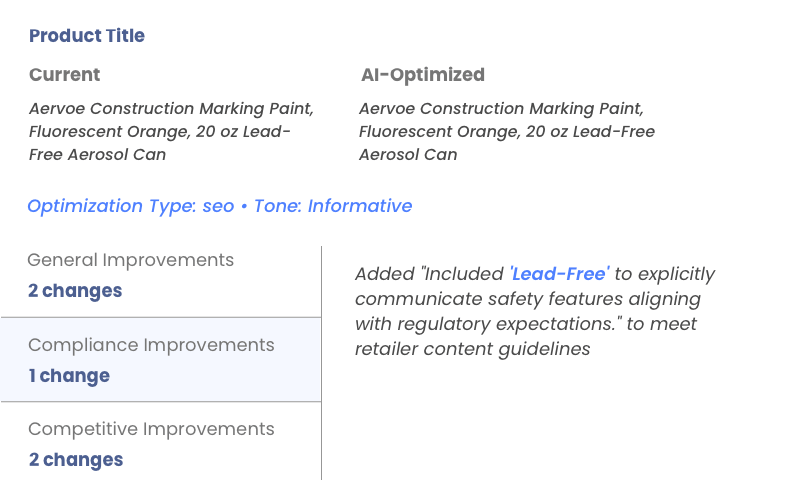
Task: Click the Current column label
Action: click(x=65, y=75)
